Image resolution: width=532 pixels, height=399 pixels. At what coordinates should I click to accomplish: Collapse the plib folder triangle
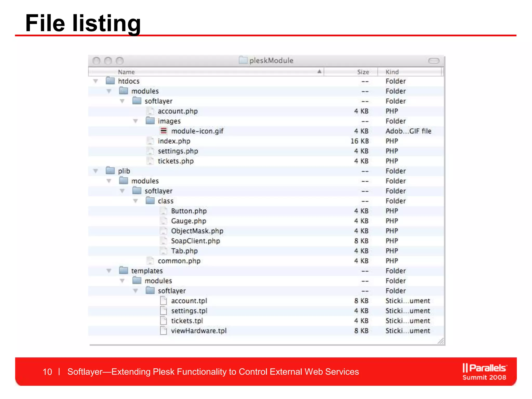96,171
